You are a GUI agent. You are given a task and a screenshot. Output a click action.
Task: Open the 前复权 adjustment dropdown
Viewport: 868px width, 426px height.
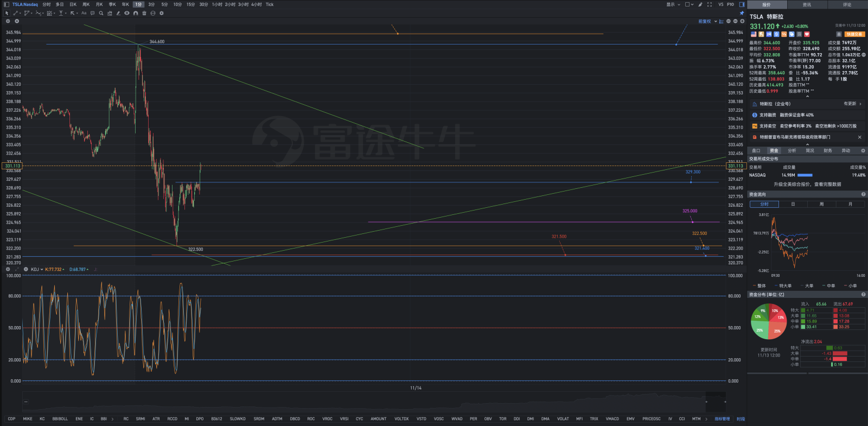pos(709,21)
